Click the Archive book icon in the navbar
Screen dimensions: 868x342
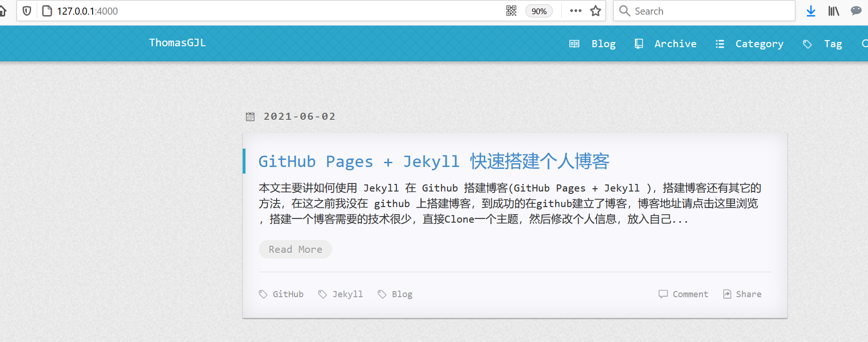(x=639, y=44)
